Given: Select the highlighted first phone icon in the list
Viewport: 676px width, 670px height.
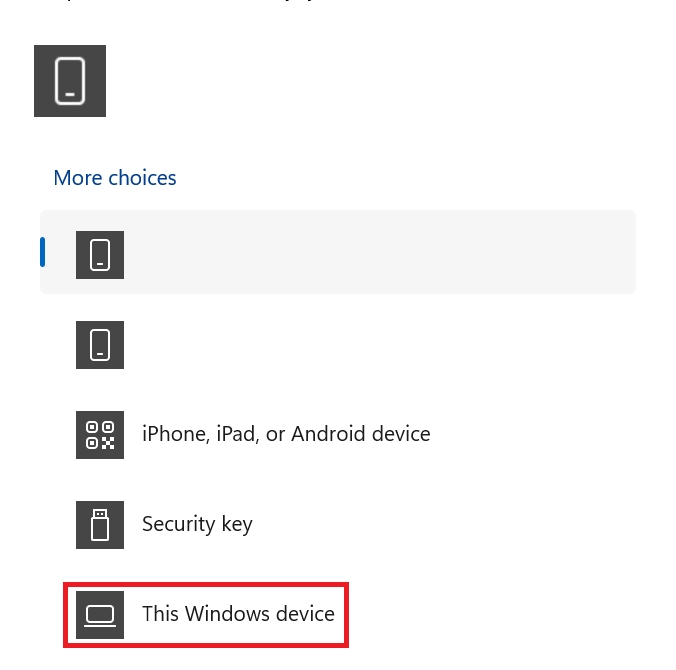Looking at the screenshot, I should (100, 255).
